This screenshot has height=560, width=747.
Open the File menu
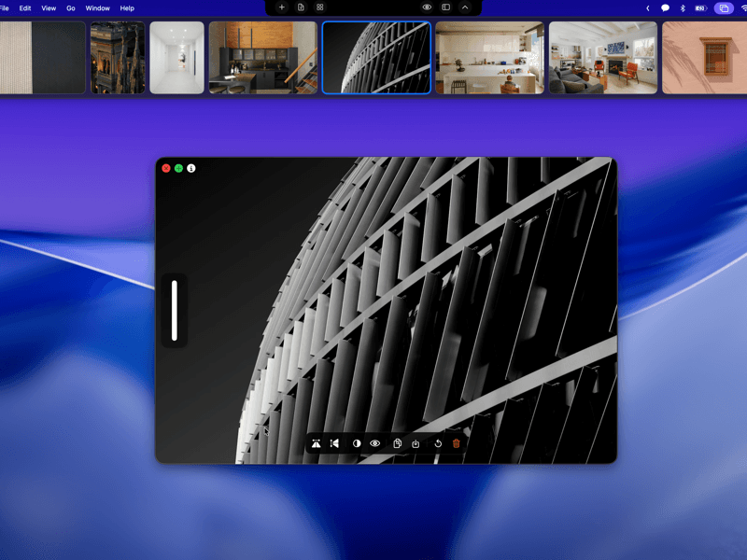pyautogui.click(x=6, y=7)
